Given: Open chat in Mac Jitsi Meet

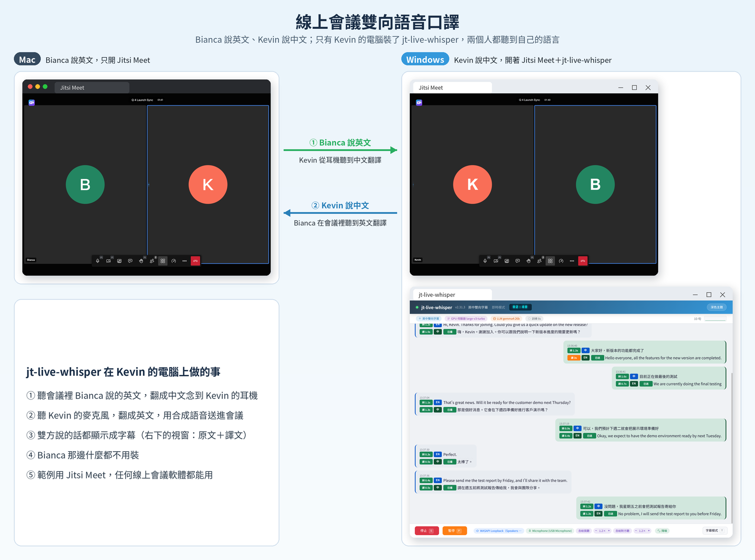Looking at the screenshot, I should pyautogui.click(x=130, y=261).
